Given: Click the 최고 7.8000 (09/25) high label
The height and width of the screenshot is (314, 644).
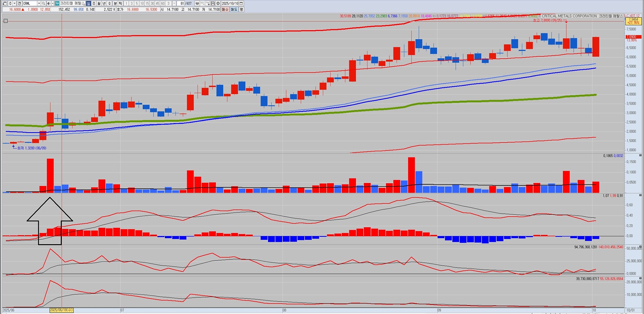Looking at the screenshot, I should click(547, 20).
